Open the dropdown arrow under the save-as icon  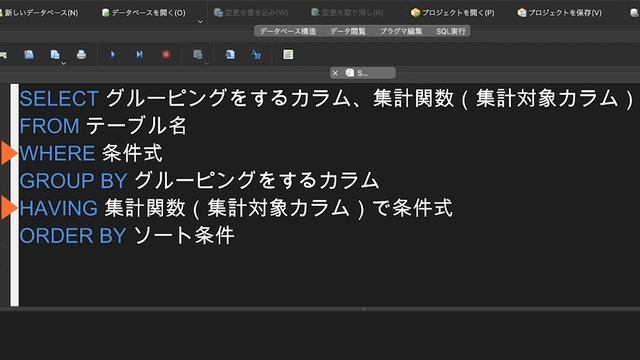pyautogui.click(x=63, y=63)
